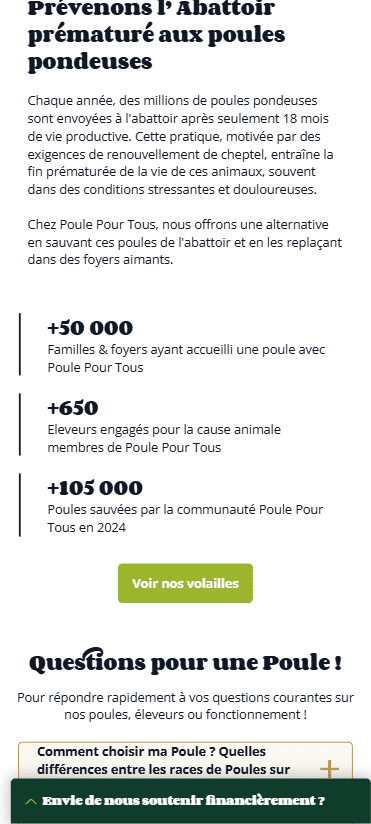Click the 'Eleveurs engagés pour la cause animale' text
The image size is (371, 824).
[164, 438]
